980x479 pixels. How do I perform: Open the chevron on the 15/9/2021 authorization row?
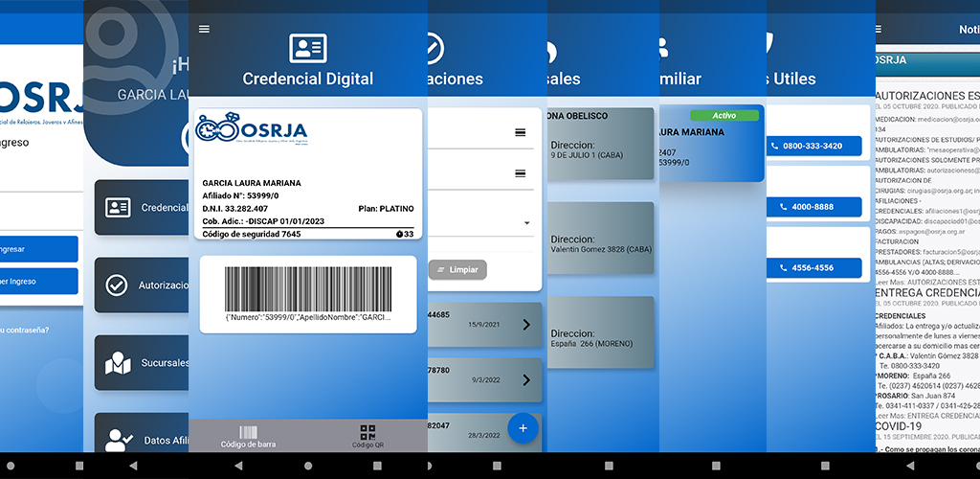[x=526, y=325]
